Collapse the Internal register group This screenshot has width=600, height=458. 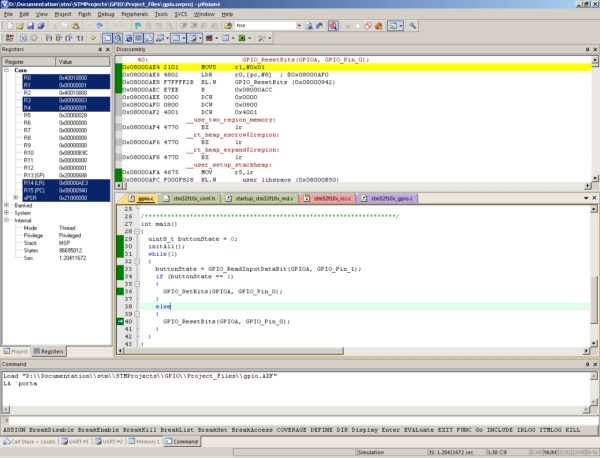pyautogui.click(x=7, y=220)
